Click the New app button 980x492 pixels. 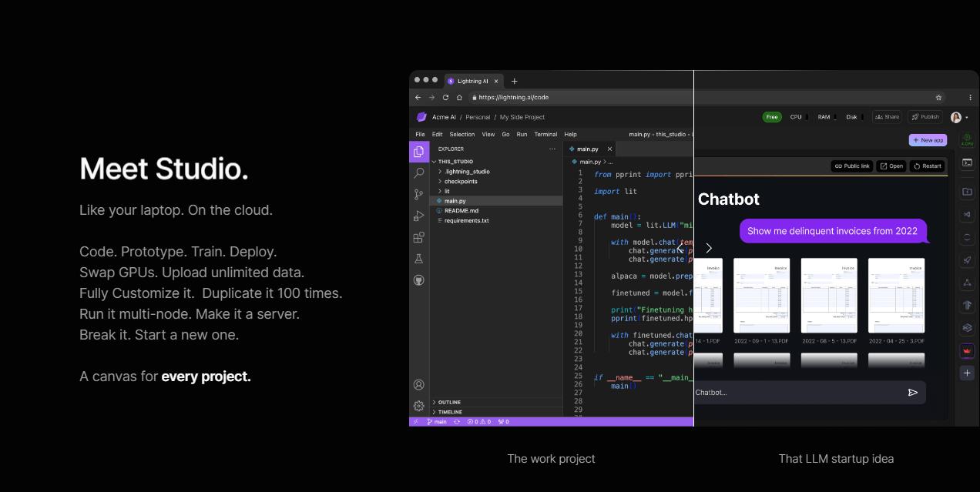pyautogui.click(x=928, y=140)
